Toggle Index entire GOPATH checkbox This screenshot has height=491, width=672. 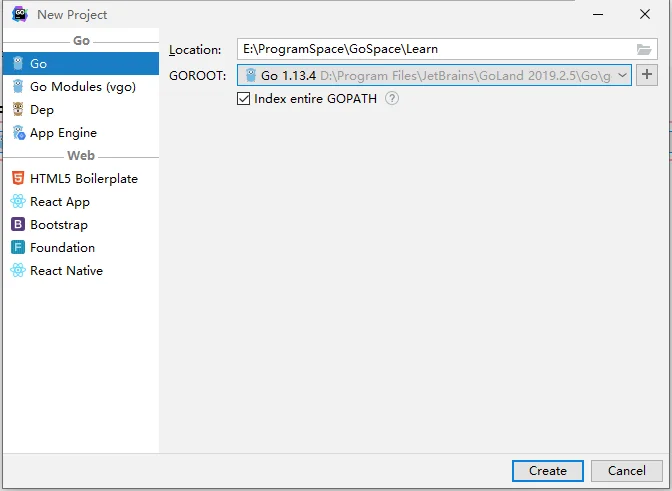tap(243, 99)
